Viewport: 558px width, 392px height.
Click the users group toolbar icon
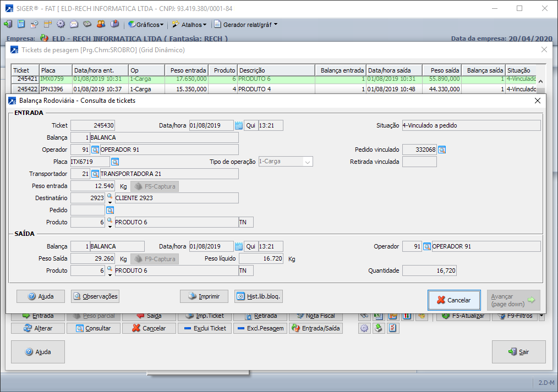[x=101, y=24]
